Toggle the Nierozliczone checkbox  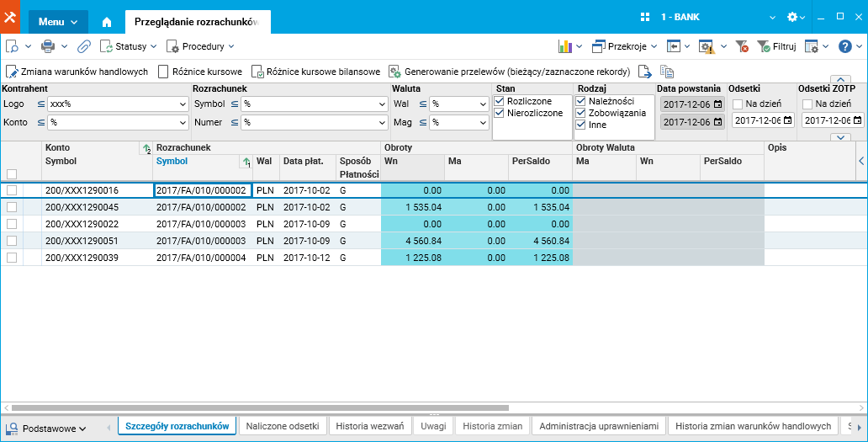(500, 113)
